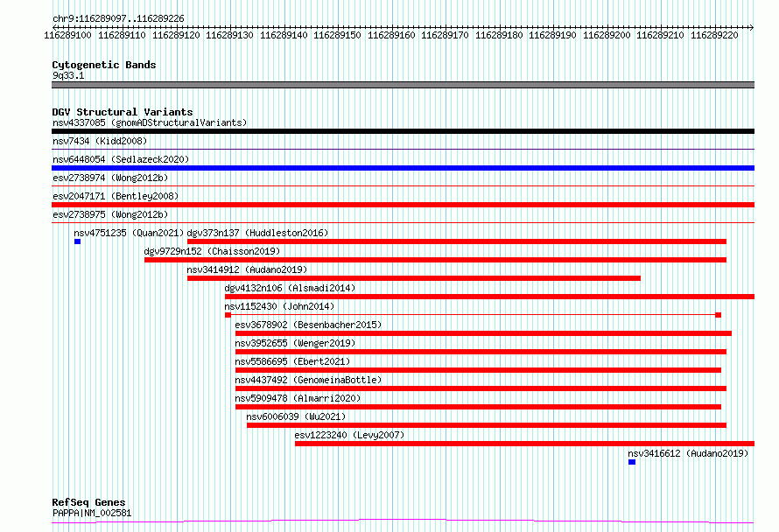Select the blue nsv6448054 variant bar
Viewport: 779px width, 532px height.
click(x=403, y=168)
